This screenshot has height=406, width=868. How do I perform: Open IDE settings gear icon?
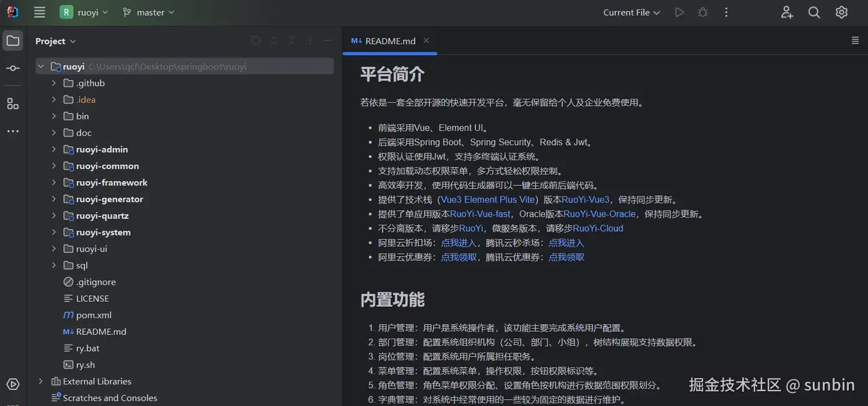(x=841, y=12)
